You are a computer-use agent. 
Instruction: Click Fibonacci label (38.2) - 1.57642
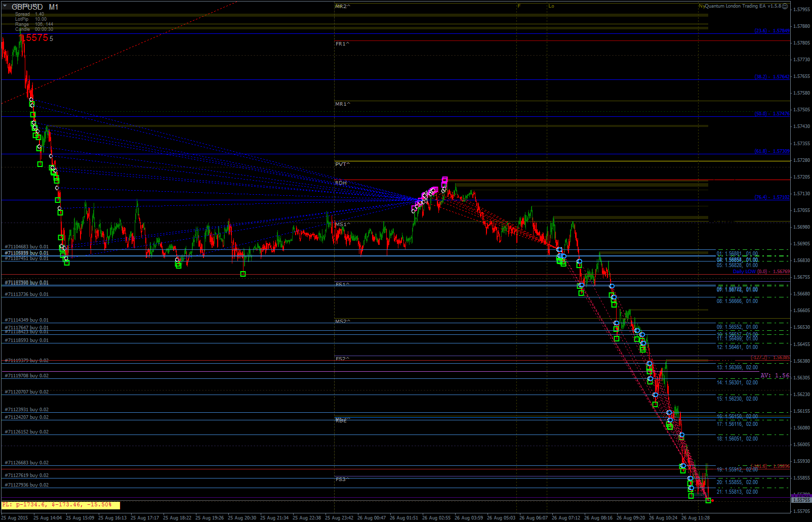(x=772, y=77)
